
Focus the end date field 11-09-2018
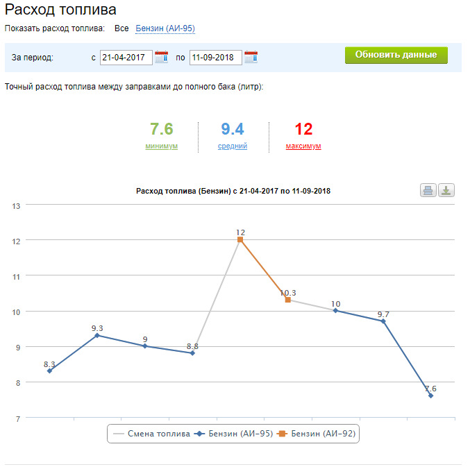point(215,58)
